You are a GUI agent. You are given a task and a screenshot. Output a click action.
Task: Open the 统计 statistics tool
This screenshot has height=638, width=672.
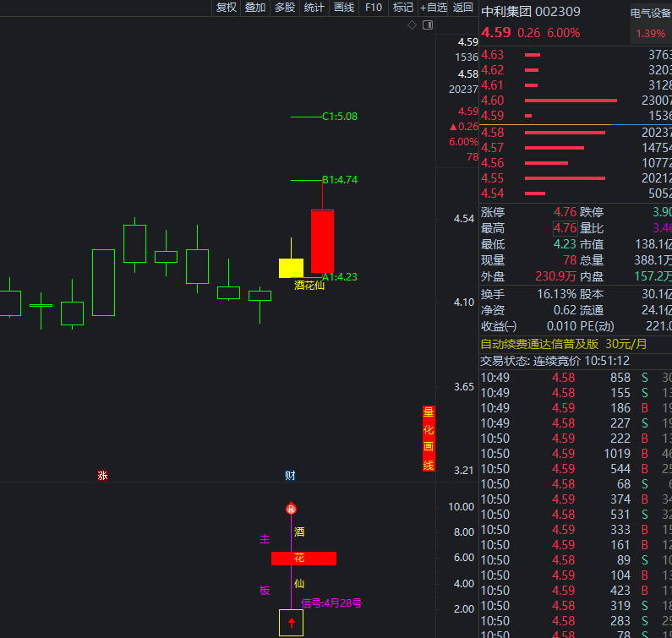point(314,8)
